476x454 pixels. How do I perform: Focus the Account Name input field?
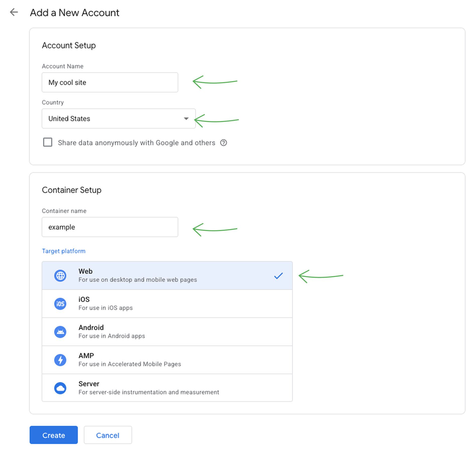(x=110, y=82)
